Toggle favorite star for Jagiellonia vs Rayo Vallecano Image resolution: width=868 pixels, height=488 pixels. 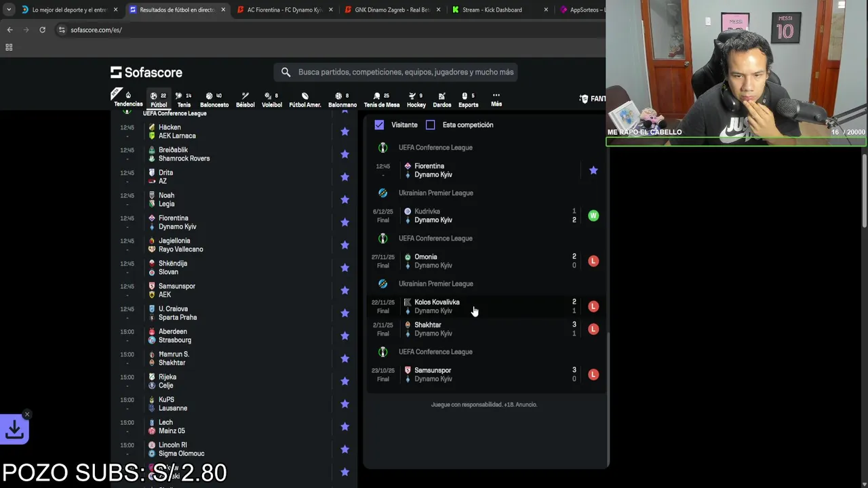(344, 245)
